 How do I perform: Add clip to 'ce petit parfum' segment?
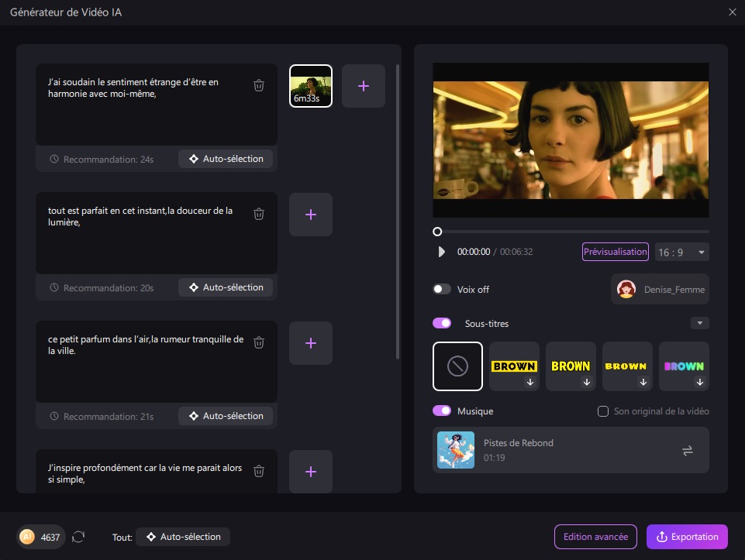click(311, 343)
